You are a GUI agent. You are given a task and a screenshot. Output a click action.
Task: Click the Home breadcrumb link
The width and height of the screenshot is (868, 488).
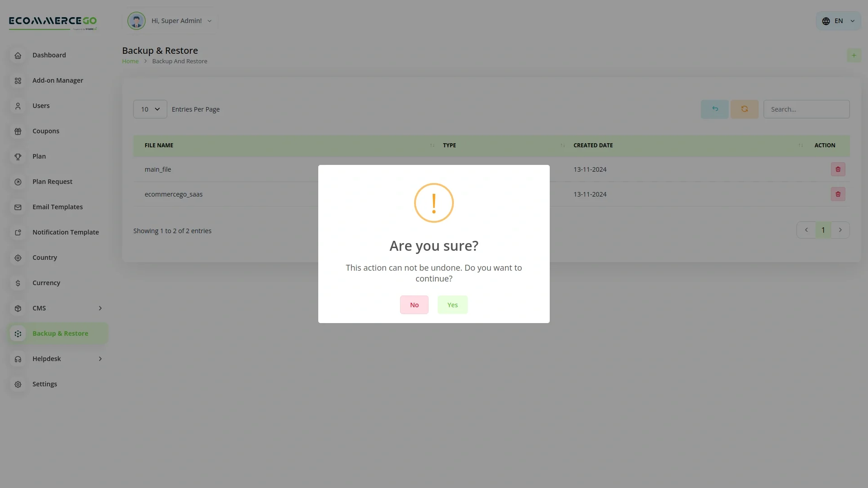tap(130, 61)
